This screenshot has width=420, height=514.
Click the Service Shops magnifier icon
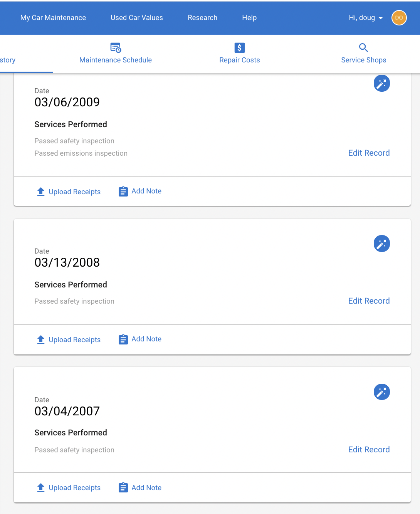coord(363,48)
